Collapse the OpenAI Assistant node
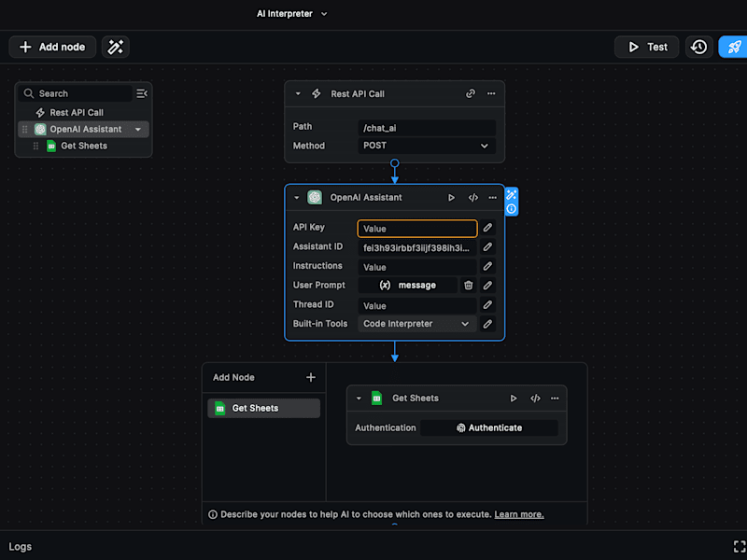This screenshot has width=747, height=560. (297, 198)
